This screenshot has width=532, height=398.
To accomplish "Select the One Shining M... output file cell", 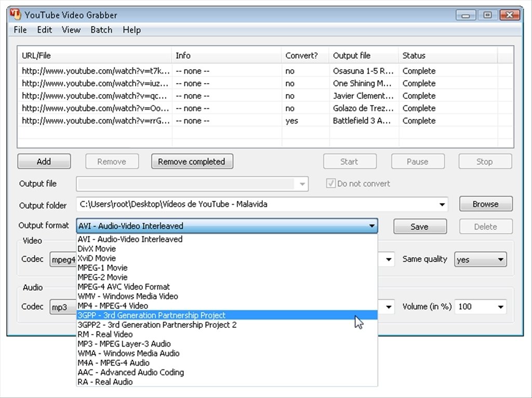I will coord(363,84).
